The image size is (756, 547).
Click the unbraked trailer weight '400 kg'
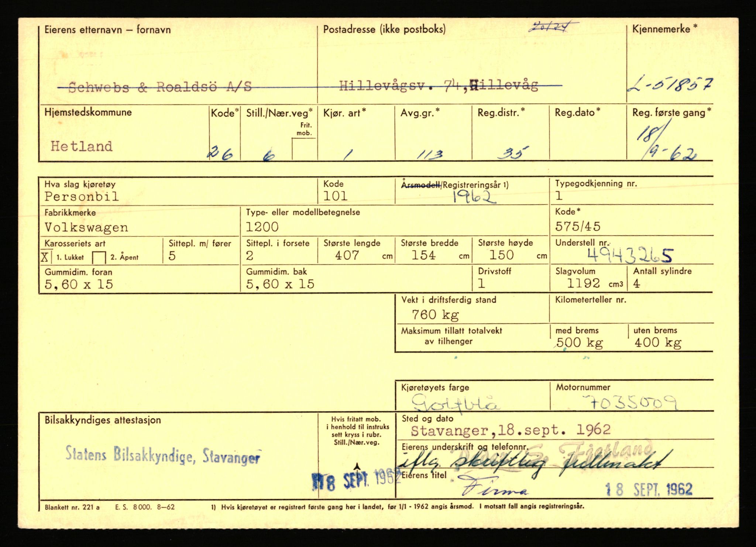[658, 343]
